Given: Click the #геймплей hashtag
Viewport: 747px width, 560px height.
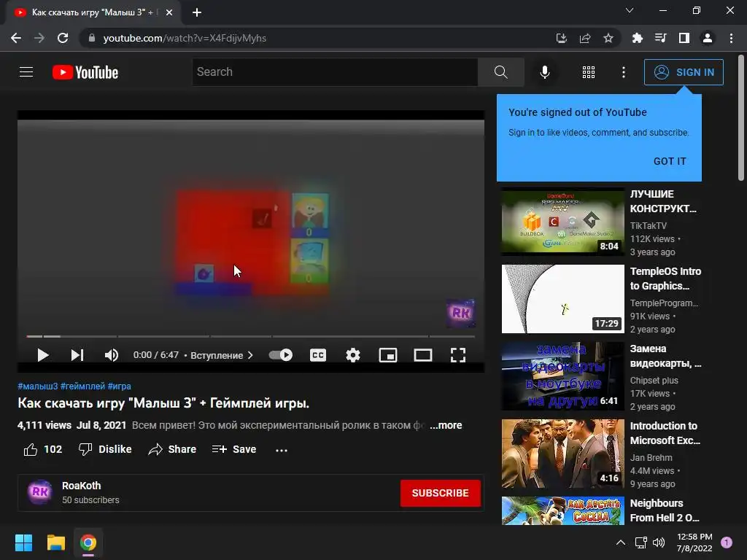Looking at the screenshot, I should click(x=82, y=386).
